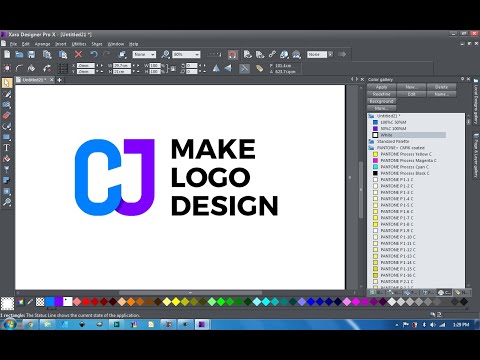This screenshot has height=360, width=480.
Task: Expand the Standard Palette folder
Action: [x=371, y=141]
